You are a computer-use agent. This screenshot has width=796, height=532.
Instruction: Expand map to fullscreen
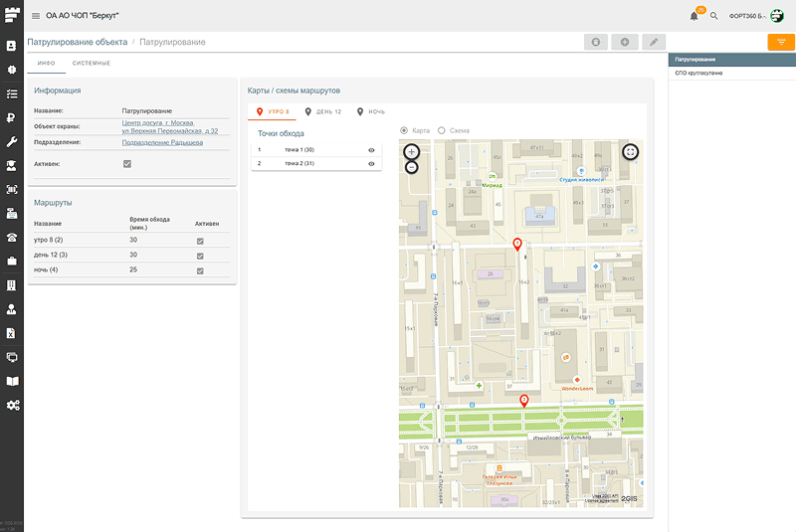[630, 151]
